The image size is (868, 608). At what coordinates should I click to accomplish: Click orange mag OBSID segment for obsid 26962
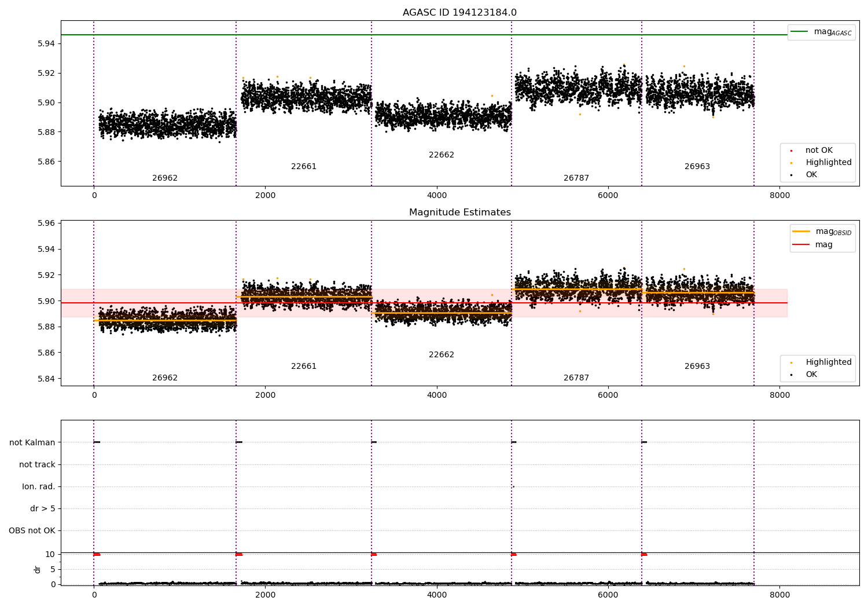coord(165,320)
